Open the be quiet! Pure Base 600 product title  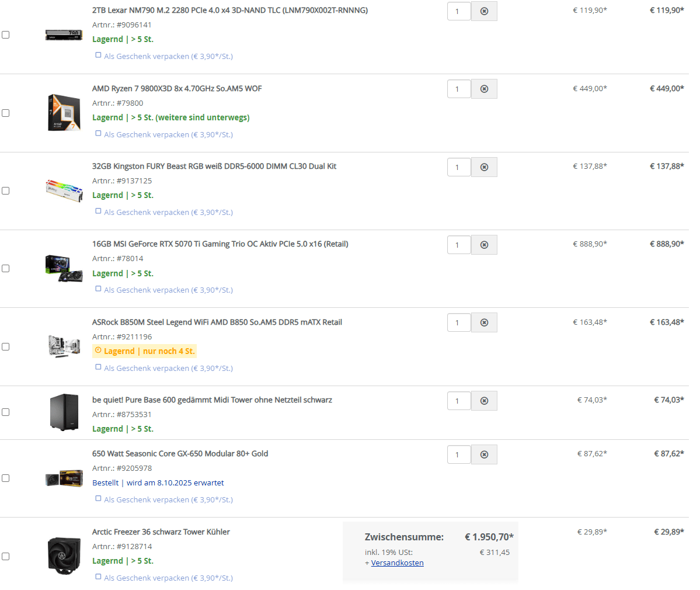click(212, 400)
